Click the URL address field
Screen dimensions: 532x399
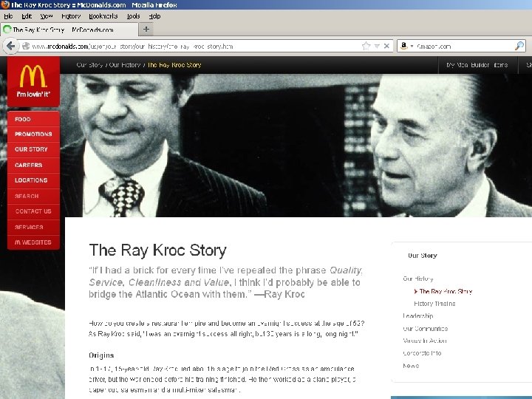(195, 46)
